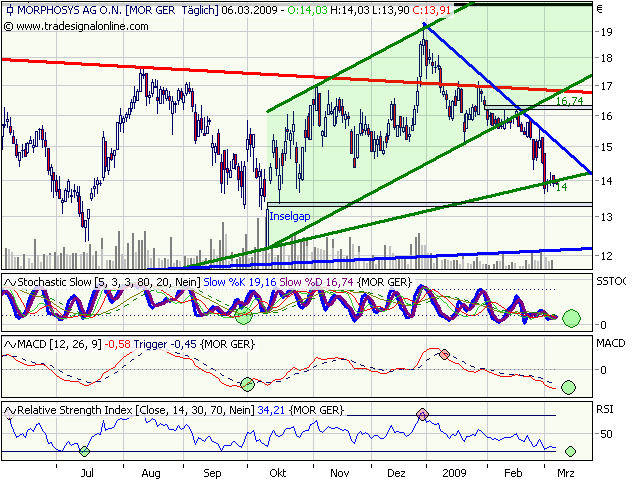Click the Inselgap annotation label
The height and width of the screenshot is (480, 640).
coord(288,215)
